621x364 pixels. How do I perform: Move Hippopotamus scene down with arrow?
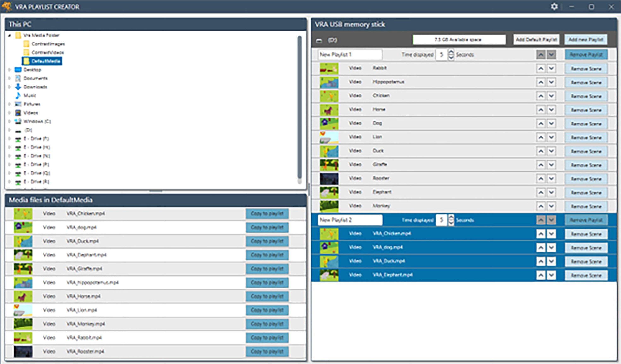(551, 82)
